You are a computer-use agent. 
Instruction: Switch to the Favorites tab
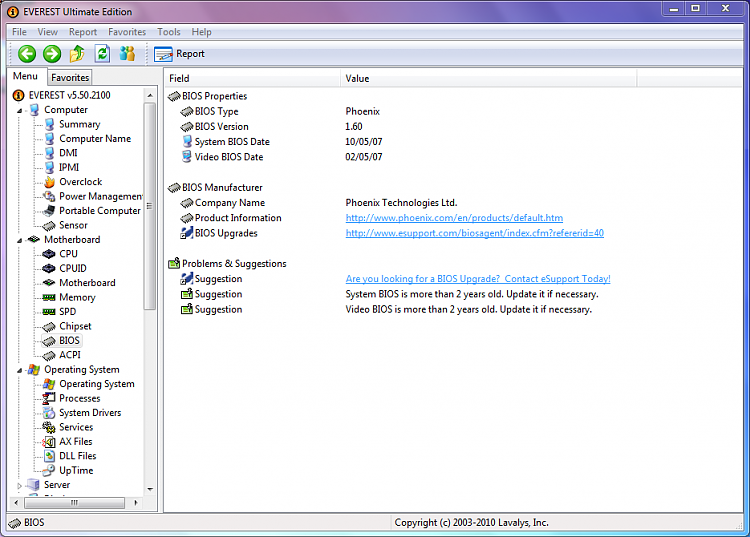[x=70, y=77]
